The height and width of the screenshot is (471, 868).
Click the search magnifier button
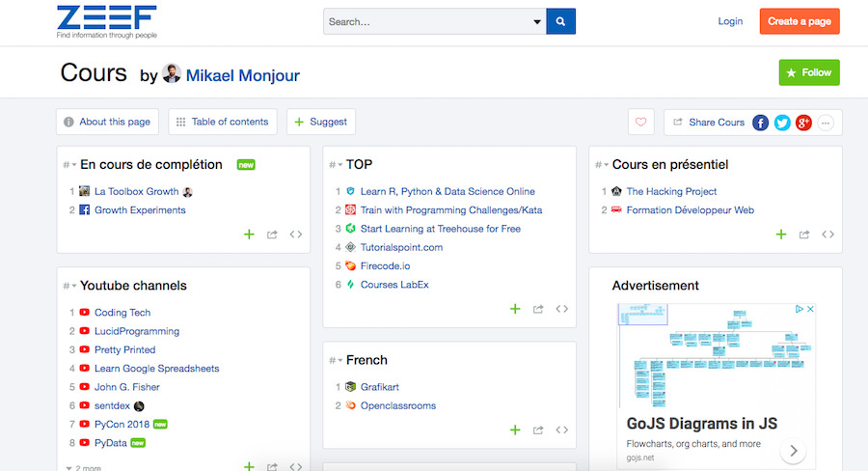(560, 21)
